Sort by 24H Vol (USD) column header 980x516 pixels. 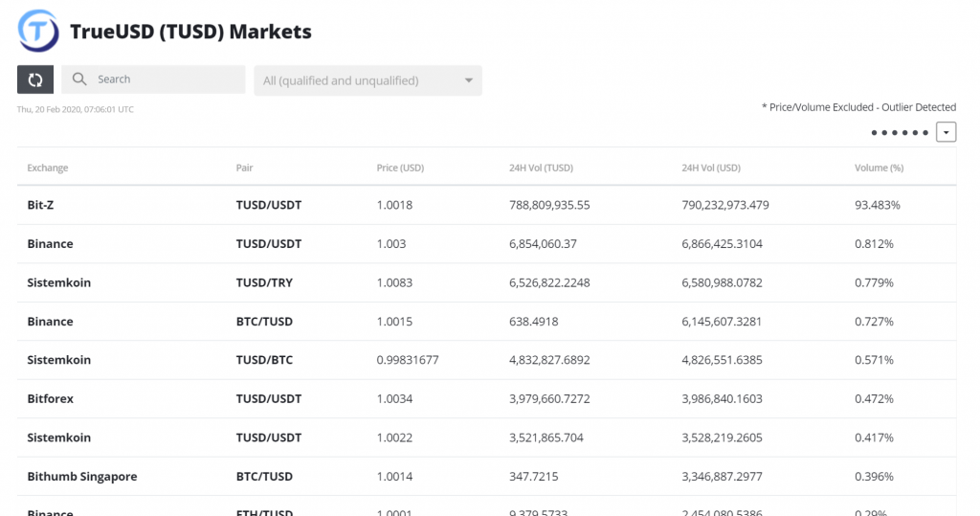[711, 168]
